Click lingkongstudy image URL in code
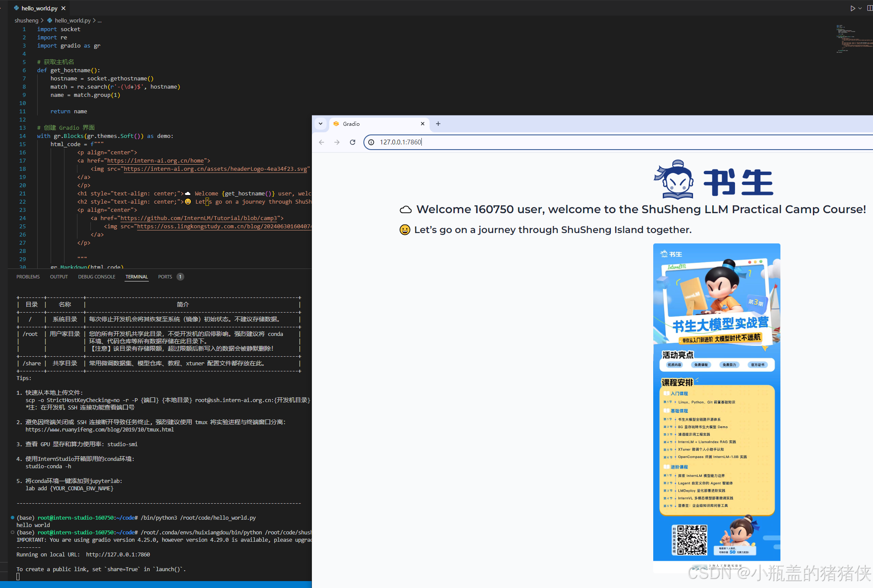 [224, 227]
